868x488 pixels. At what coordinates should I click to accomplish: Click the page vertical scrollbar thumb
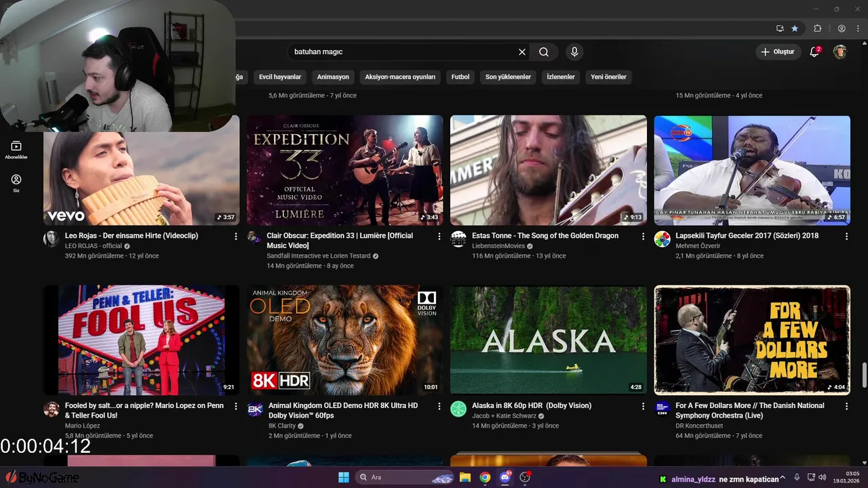pos(864,375)
